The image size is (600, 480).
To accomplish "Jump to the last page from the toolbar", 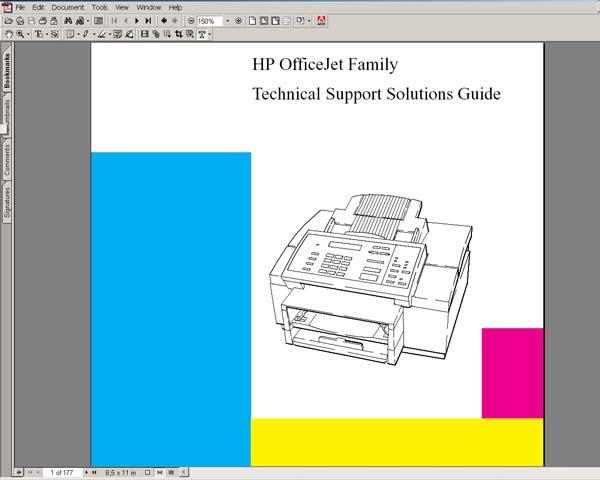I will coord(148,21).
